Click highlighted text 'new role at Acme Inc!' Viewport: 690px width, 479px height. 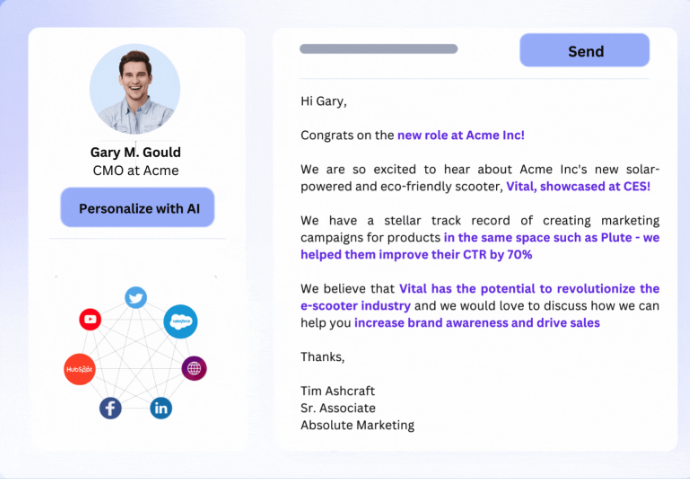[461, 135]
